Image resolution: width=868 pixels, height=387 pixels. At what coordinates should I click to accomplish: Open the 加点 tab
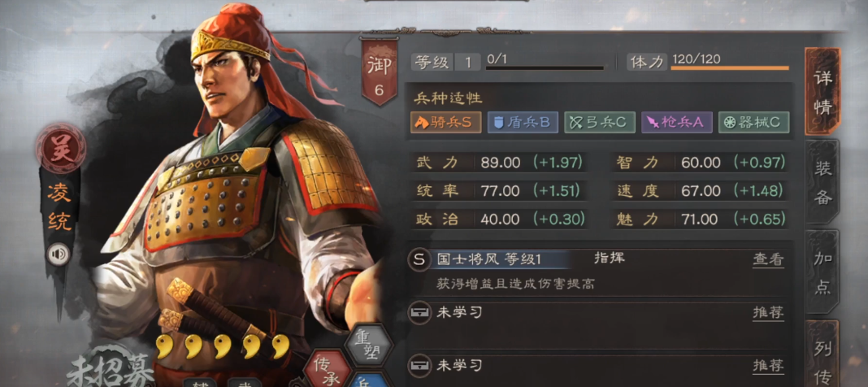pos(822,272)
